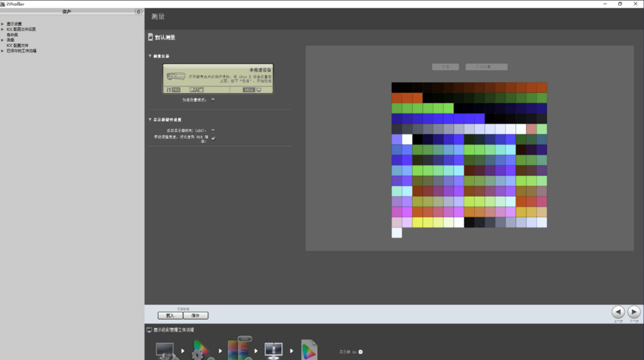Click the monitor icon beside 显示色彩管理工作流程

[149, 330]
